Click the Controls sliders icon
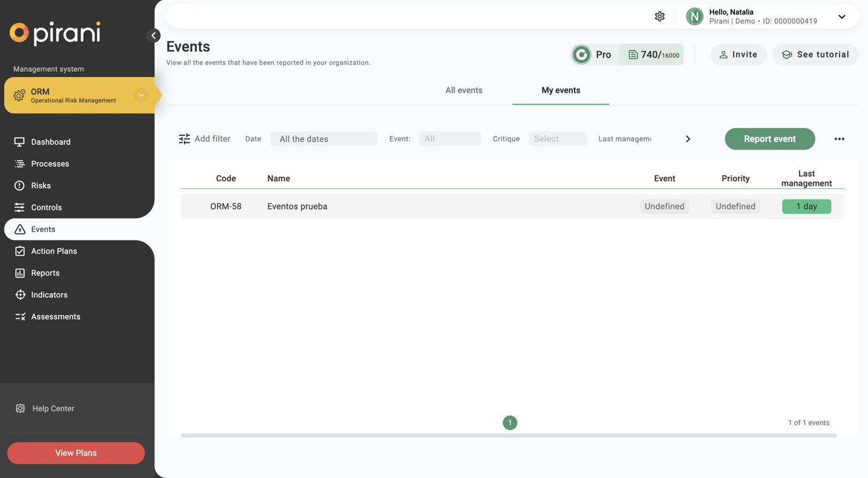 tap(20, 207)
